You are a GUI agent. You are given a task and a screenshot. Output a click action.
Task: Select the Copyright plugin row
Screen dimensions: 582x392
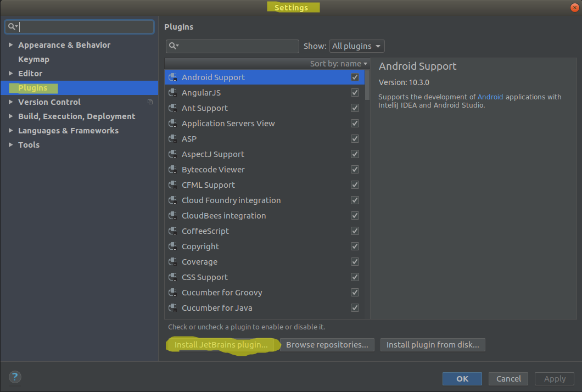265,247
